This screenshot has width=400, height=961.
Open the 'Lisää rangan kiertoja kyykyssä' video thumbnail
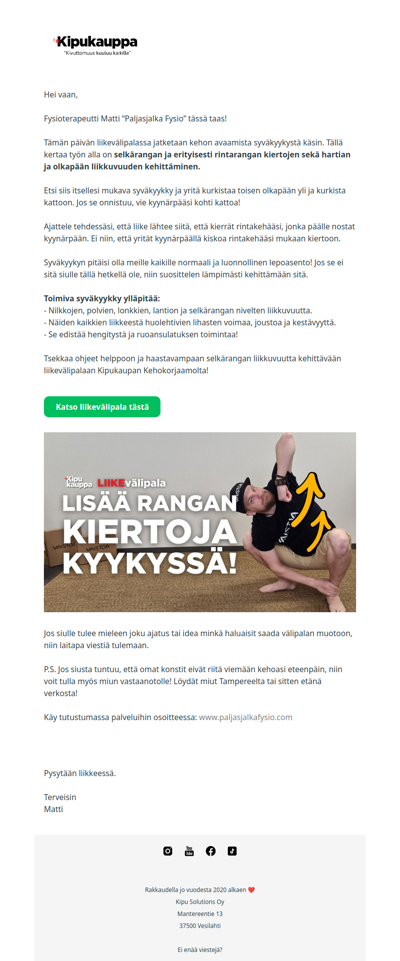[x=200, y=522]
